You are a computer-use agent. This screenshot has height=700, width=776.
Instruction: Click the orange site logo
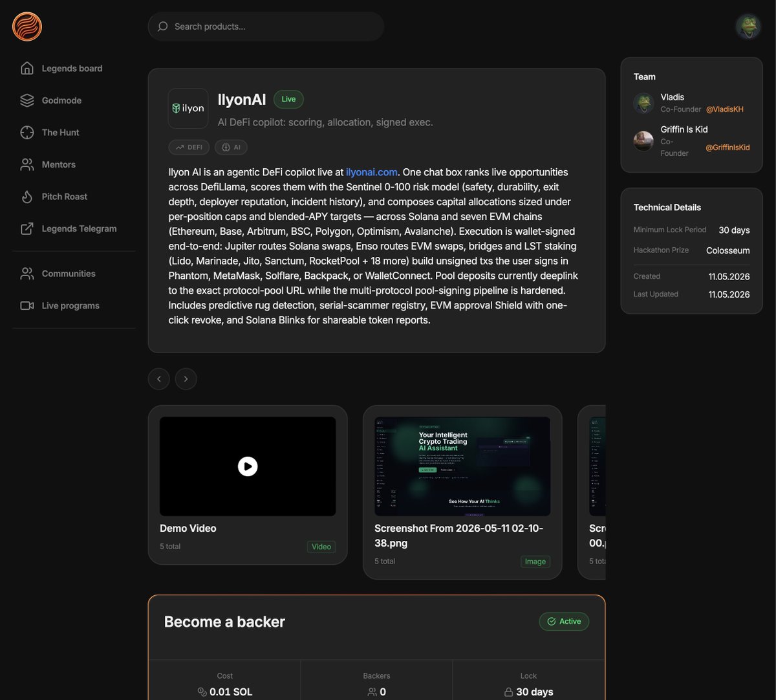(27, 27)
